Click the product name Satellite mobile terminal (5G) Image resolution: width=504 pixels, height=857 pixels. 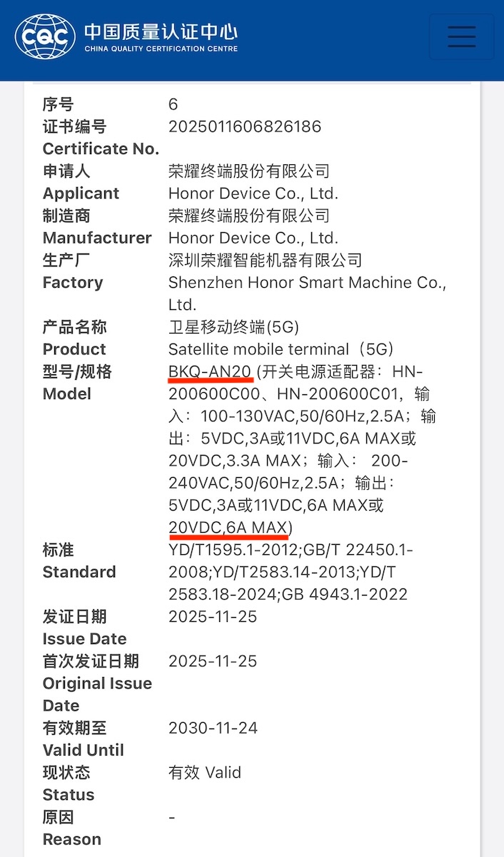pos(278,349)
